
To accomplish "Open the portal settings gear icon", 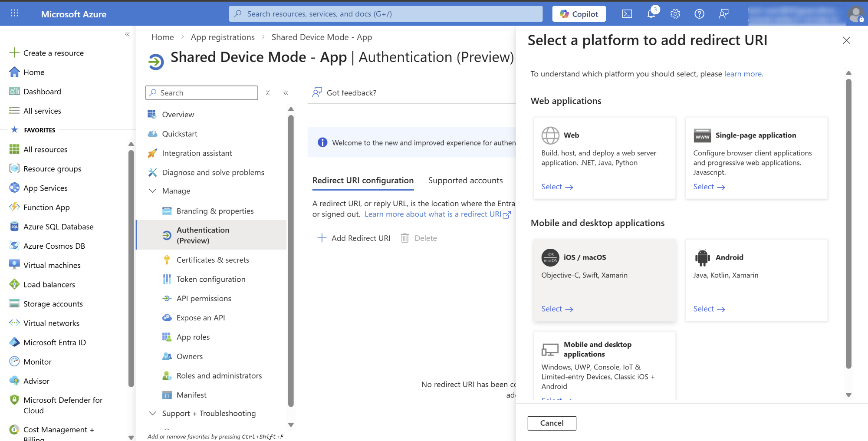I will click(675, 14).
